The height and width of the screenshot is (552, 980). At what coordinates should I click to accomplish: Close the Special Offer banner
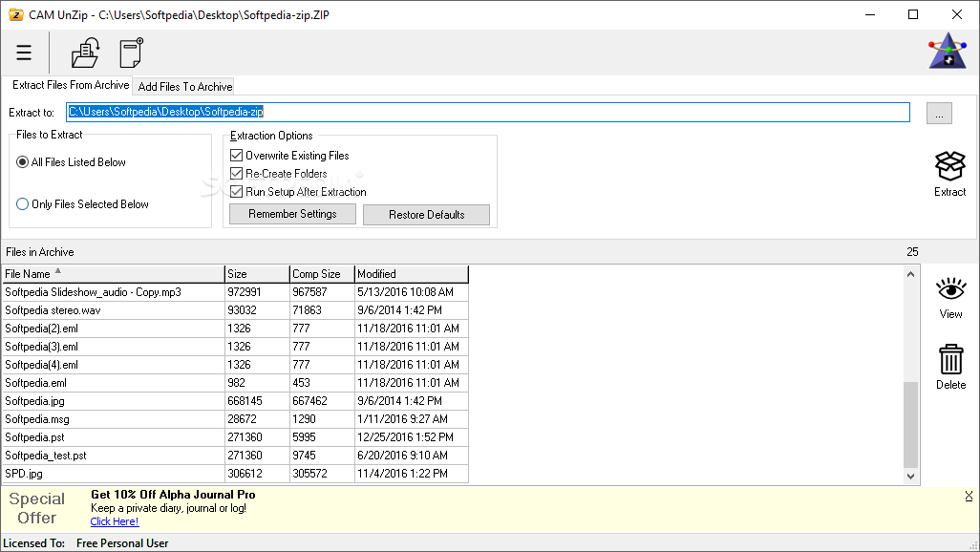969,496
